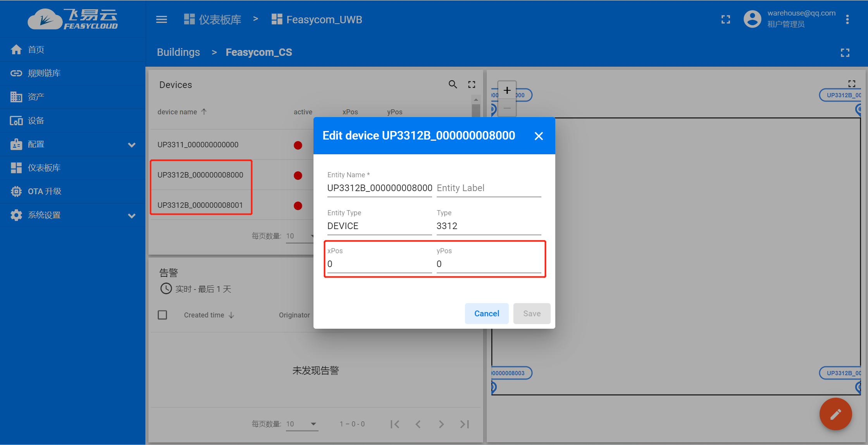Expand the 系统设置 sidebar submenu
The height and width of the screenshot is (445, 868).
point(132,216)
